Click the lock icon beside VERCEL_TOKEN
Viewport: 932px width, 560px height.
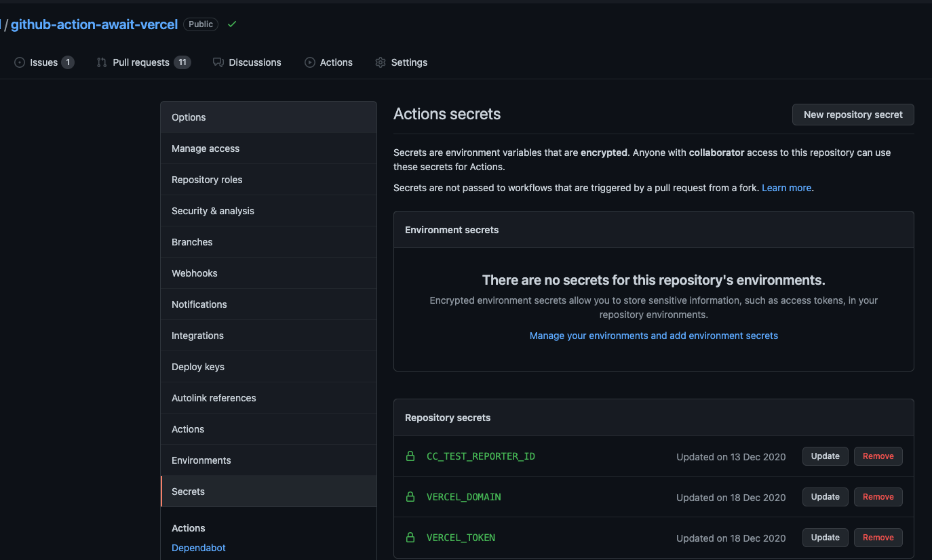410,538
